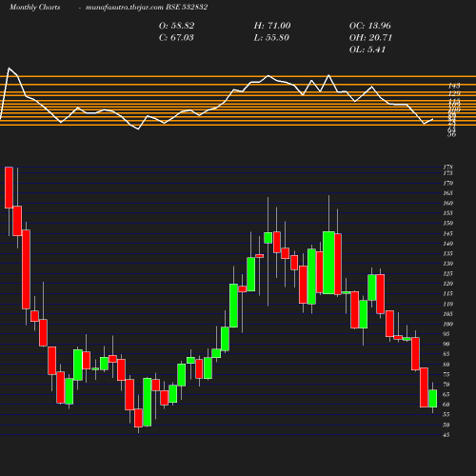Image resolution: width=476 pixels, height=476 pixels.
Task: Click the "OL: 5.41" reading
Action: point(367,50)
